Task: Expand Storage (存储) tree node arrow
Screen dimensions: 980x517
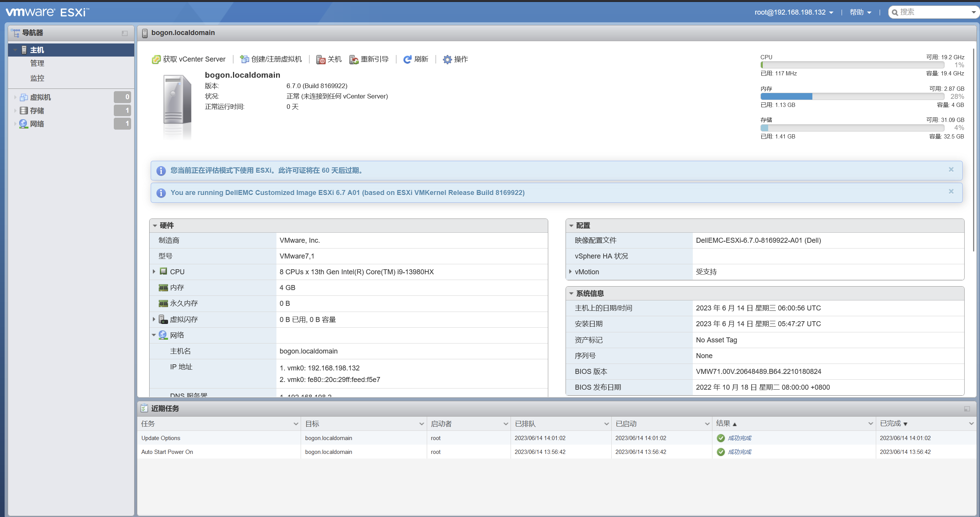Action: 15,111
